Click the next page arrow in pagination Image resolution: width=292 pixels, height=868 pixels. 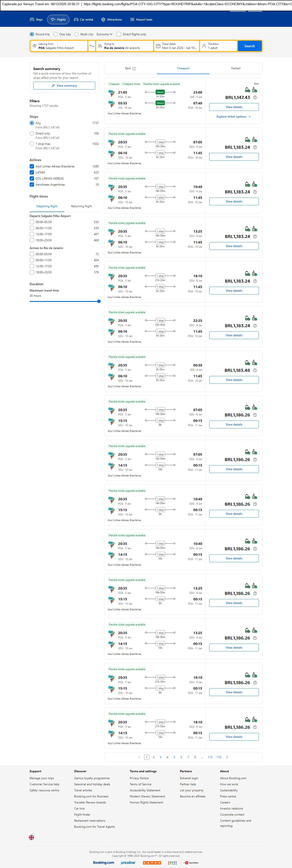[227, 757]
